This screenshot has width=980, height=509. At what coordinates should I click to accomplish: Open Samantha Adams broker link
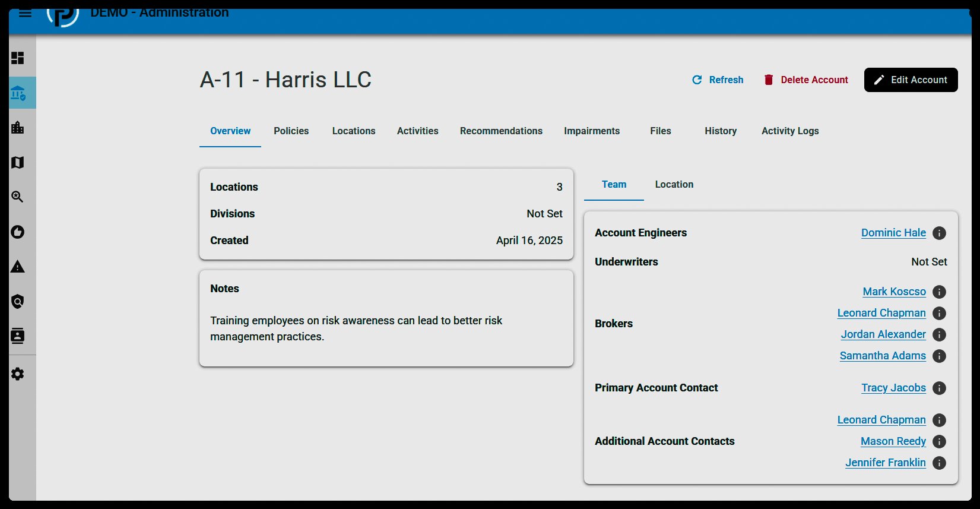tap(883, 356)
